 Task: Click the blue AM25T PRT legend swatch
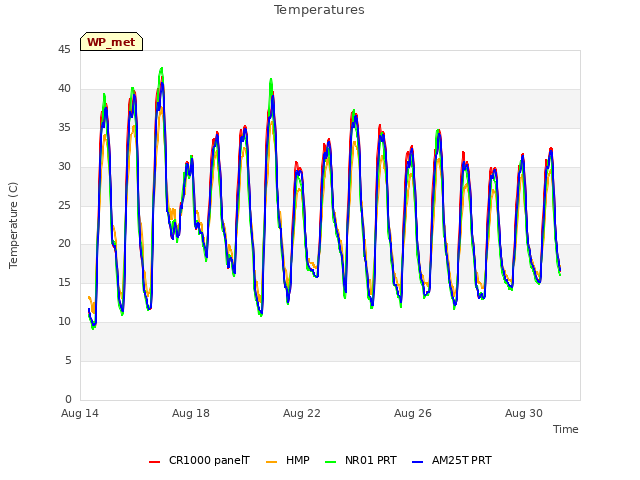(418, 462)
